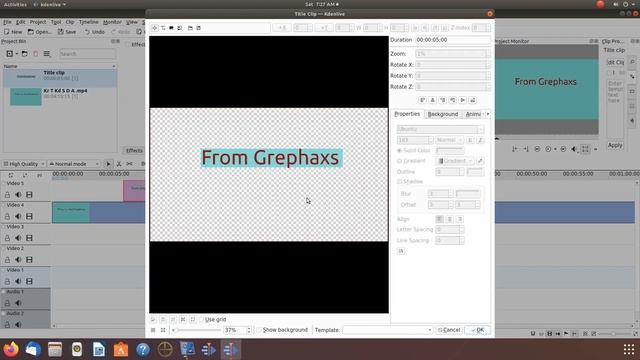The height and width of the screenshot is (360, 640).
Task: Step the zoom percentage spinbox showing 37%
Action: point(249,330)
